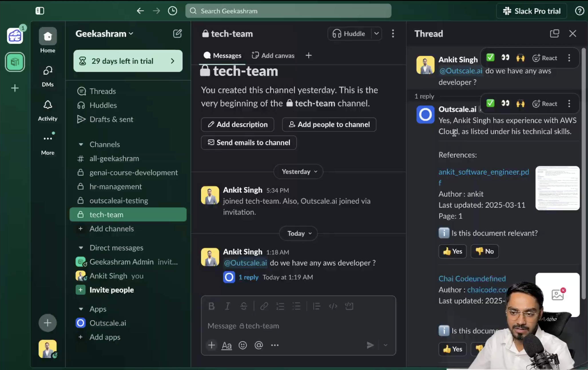Insert code block in composer
The image size is (588, 370).
(x=349, y=306)
